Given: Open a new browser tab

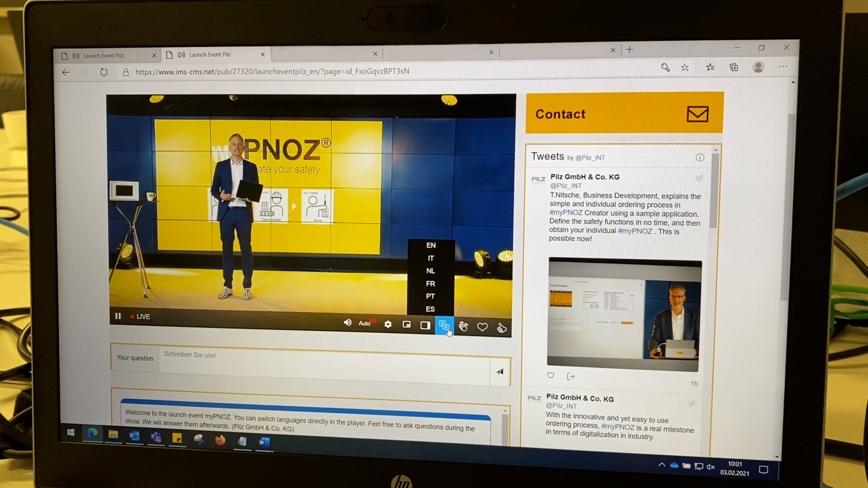Looking at the screenshot, I should coord(629,49).
